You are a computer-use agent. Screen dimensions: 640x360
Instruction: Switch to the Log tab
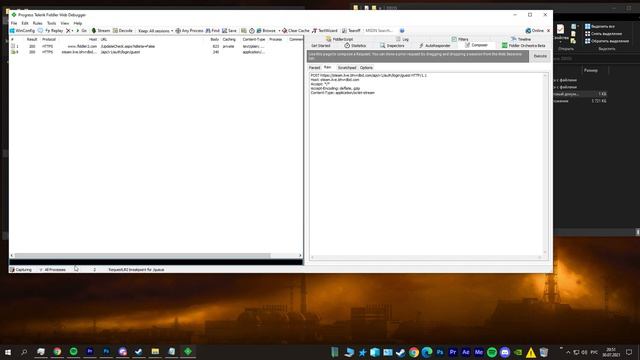pyautogui.click(x=402, y=39)
